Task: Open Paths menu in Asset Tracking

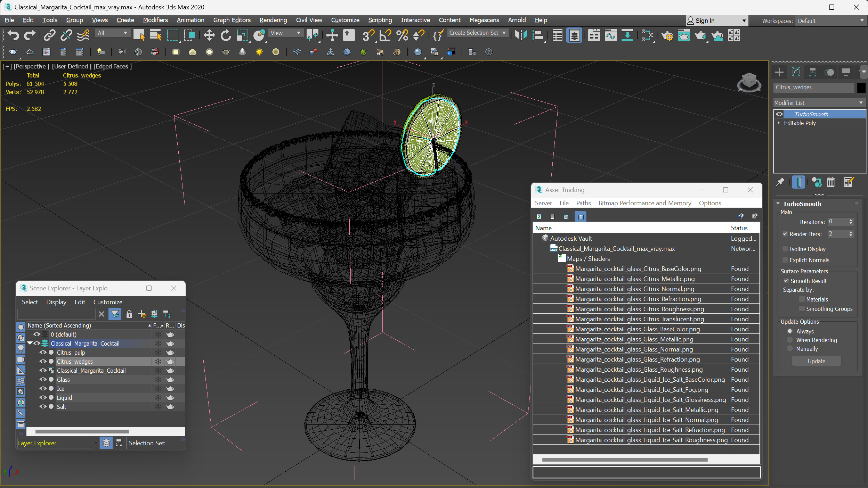Action: click(583, 203)
